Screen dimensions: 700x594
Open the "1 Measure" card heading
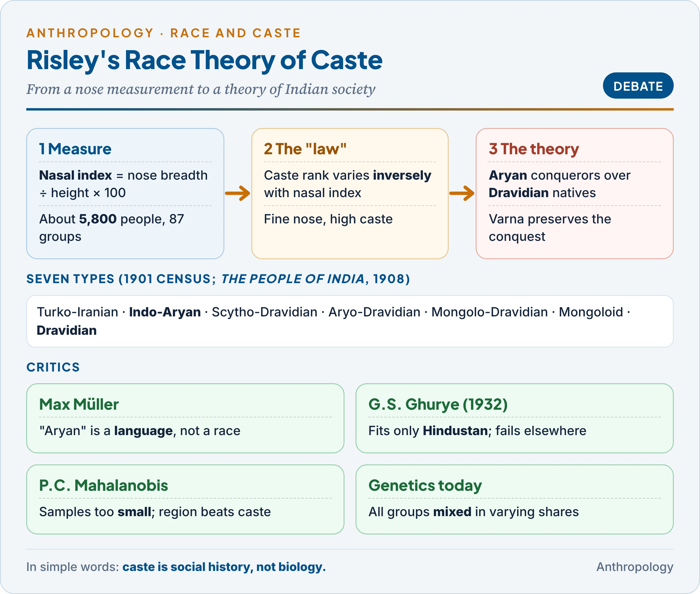click(75, 149)
